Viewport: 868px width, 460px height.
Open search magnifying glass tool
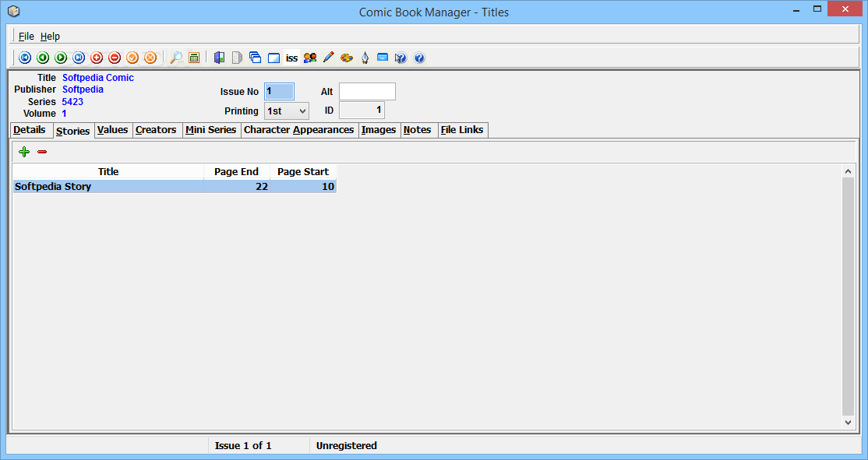point(177,58)
